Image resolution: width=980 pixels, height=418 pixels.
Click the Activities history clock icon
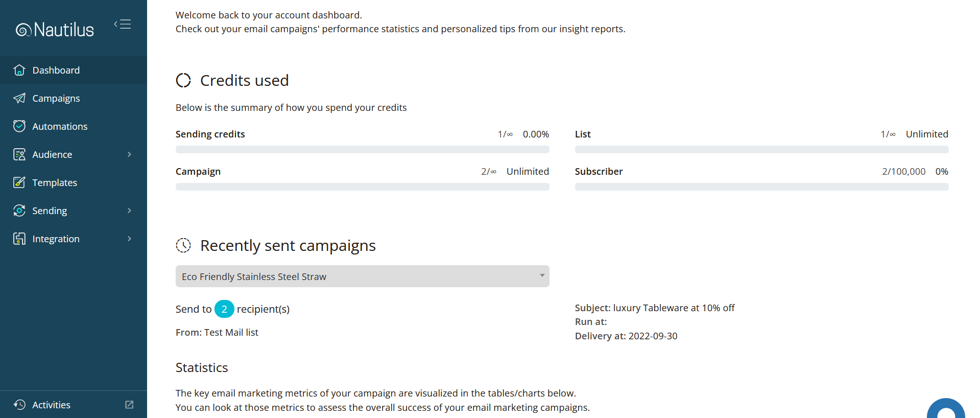(x=19, y=405)
